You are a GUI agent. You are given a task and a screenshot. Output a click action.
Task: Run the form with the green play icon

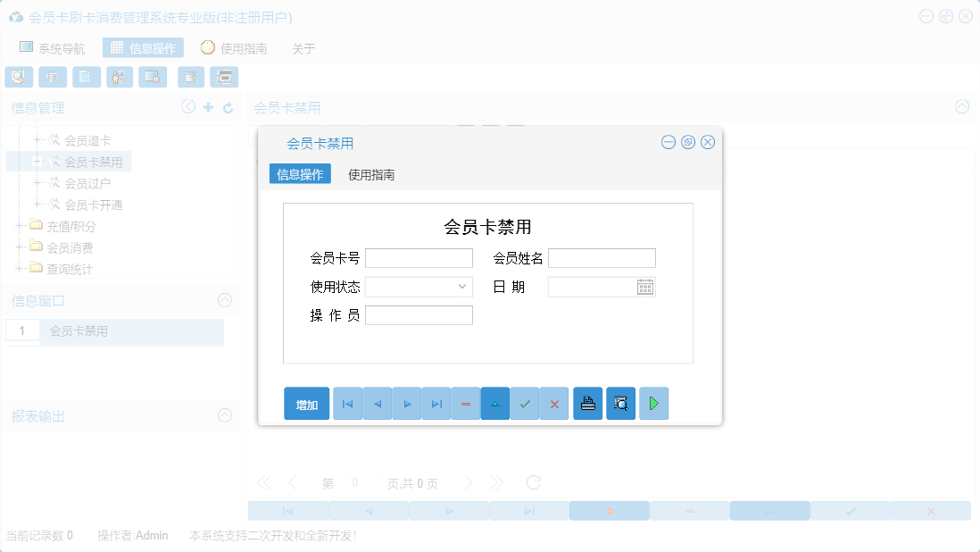tap(653, 403)
